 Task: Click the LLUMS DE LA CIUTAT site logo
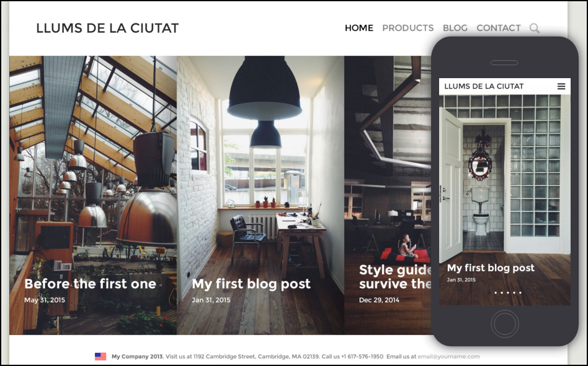point(107,28)
